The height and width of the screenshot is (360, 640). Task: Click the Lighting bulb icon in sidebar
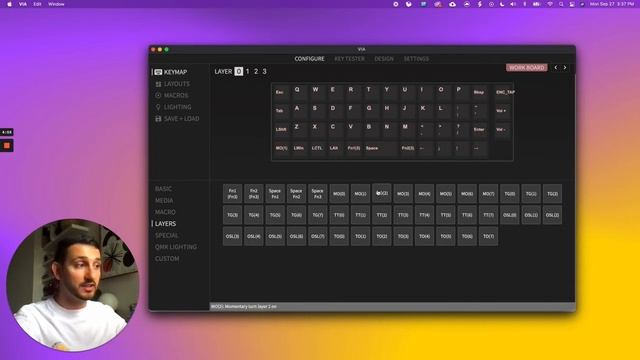coord(158,107)
